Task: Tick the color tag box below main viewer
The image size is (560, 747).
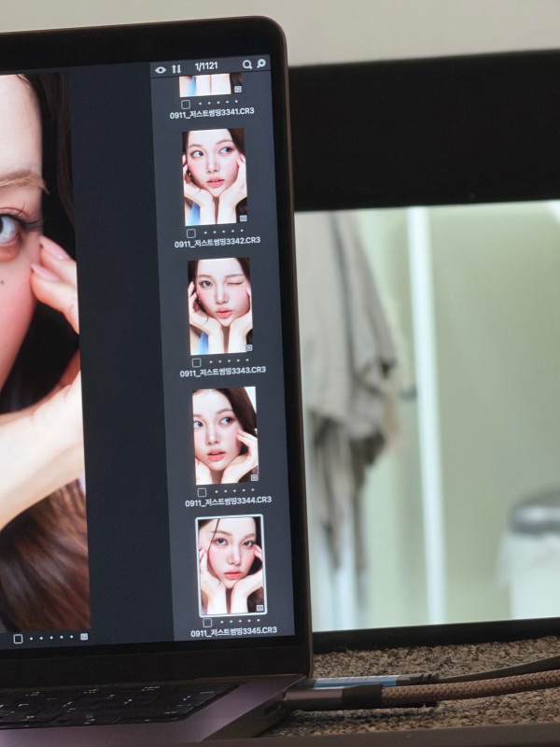Action: click(18, 639)
